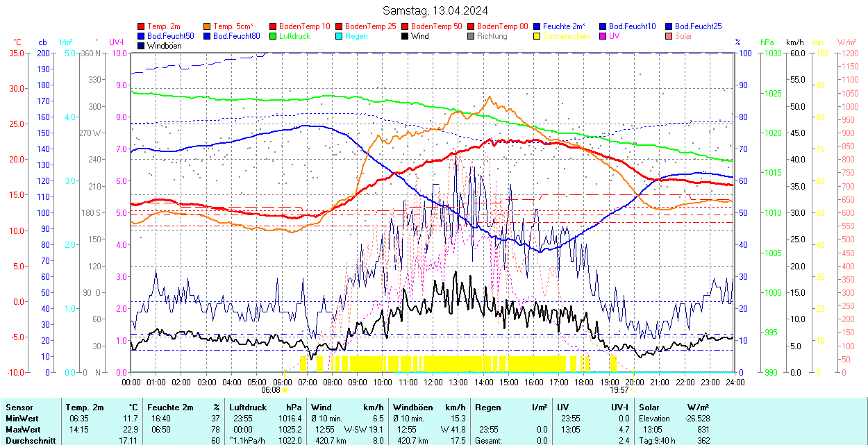Select the BodenTemp 10 legend label
Viewport: 868px width, 445px height.
(x=304, y=26)
